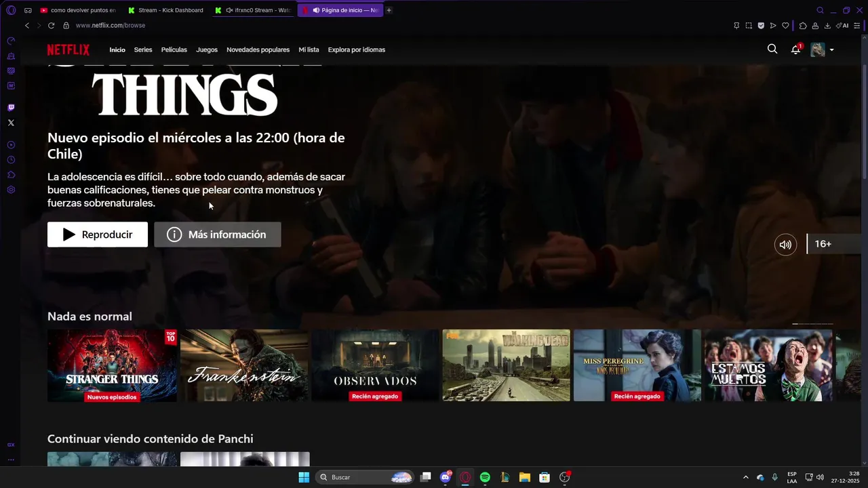The height and width of the screenshot is (488, 868).
Task: Open the Películas section
Action: (x=174, y=49)
